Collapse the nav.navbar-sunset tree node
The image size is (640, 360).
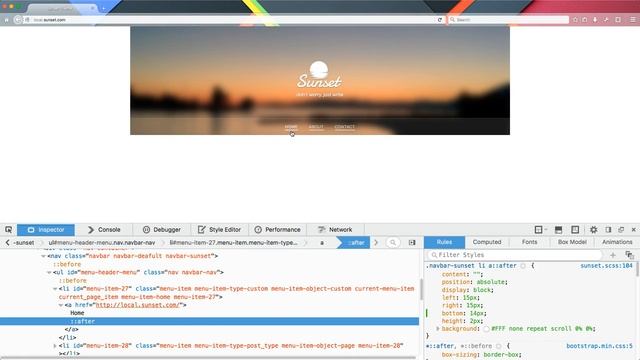[43, 256]
